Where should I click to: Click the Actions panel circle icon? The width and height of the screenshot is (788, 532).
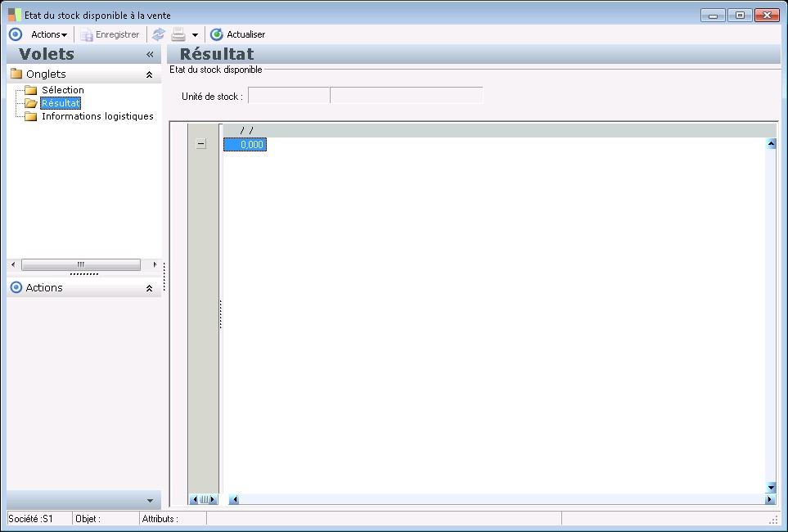click(16, 287)
